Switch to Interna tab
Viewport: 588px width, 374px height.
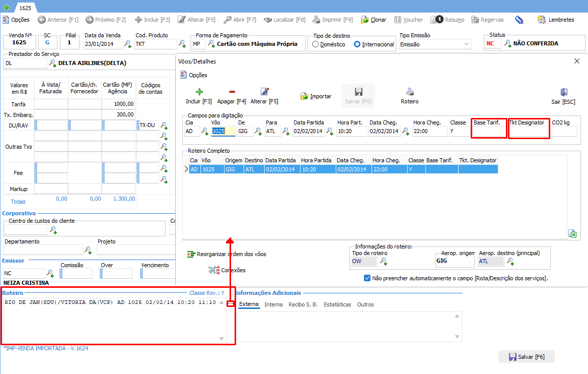point(273,304)
